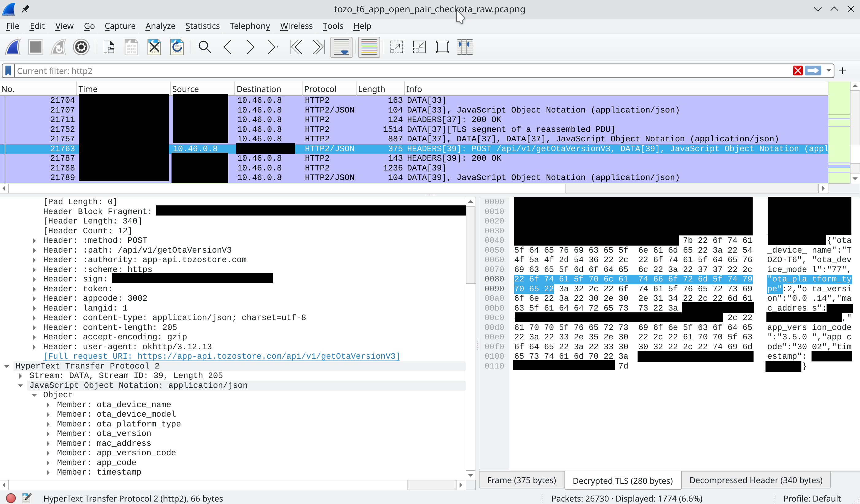Apply the display filter arrow
Image resolution: width=860 pixels, height=504 pixels.
click(x=813, y=71)
